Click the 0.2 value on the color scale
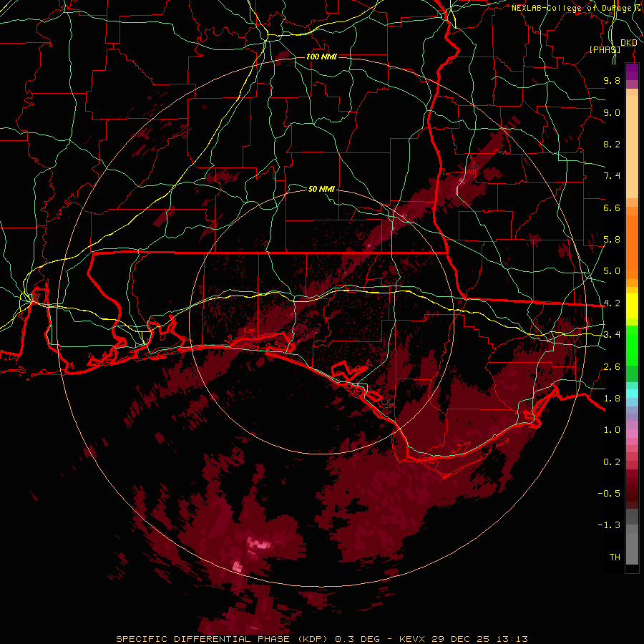 point(612,462)
